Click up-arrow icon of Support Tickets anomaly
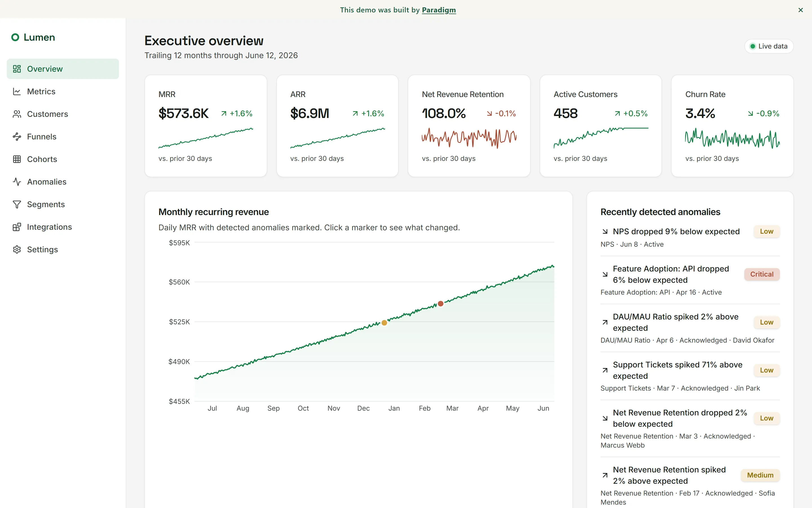The image size is (812, 508). point(605,370)
